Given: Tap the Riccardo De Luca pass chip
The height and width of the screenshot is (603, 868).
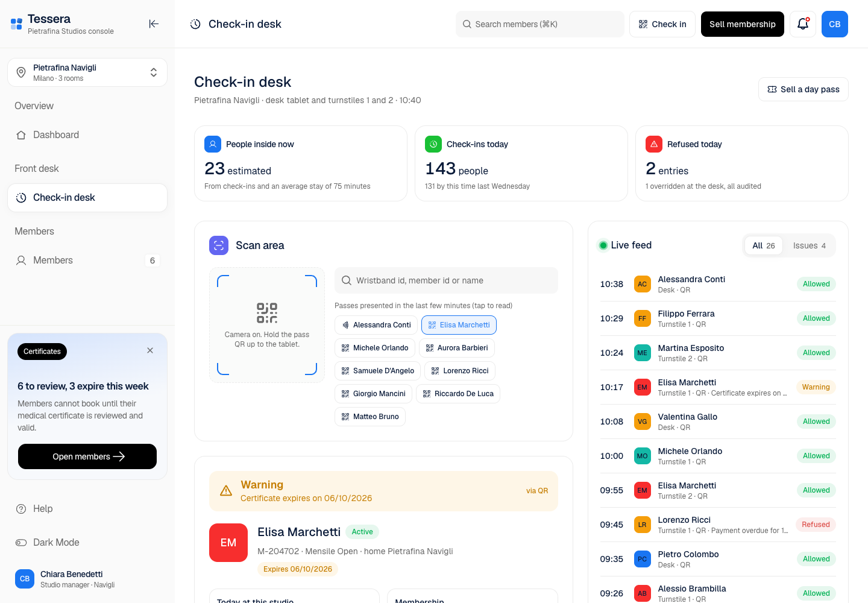Looking at the screenshot, I should tap(458, 394).
